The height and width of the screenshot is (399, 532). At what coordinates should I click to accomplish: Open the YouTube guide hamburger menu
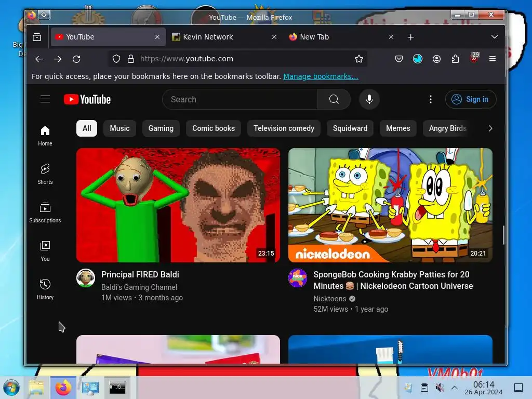[45, 99]
